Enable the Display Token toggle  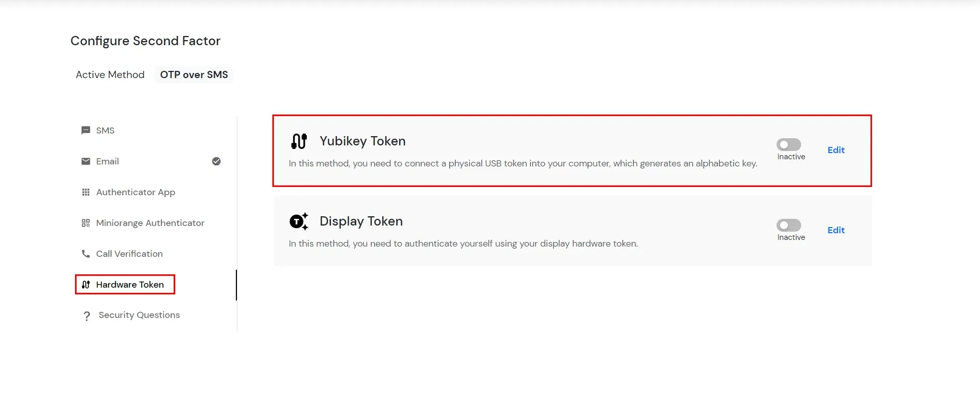[x=789, y=224]
